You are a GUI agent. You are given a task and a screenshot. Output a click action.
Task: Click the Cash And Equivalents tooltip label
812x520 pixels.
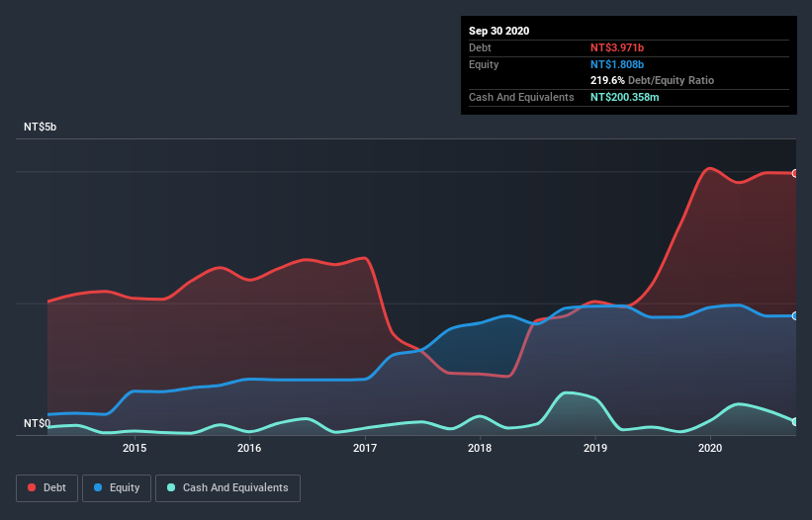tap(521, 97)
